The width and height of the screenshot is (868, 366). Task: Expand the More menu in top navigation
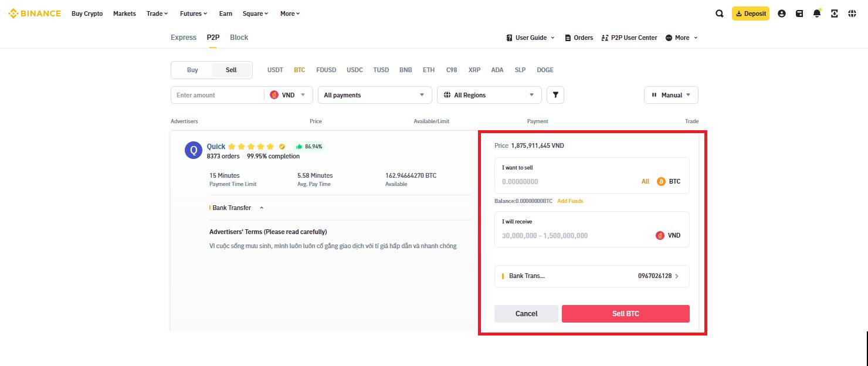[x=290, y=13]
